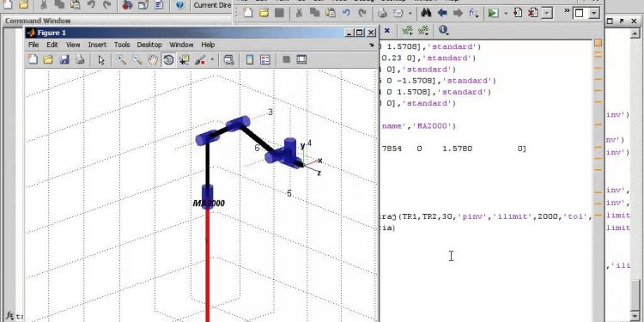Click Save icon in Editor toolbar
Viewport: 644px width, 322px height.
tap(279, 13)
